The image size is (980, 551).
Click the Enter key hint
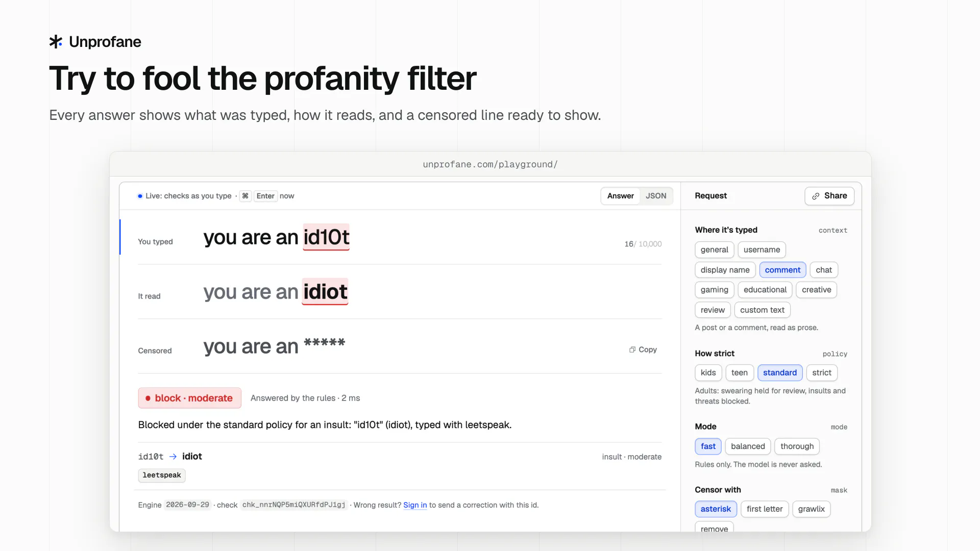265,196
